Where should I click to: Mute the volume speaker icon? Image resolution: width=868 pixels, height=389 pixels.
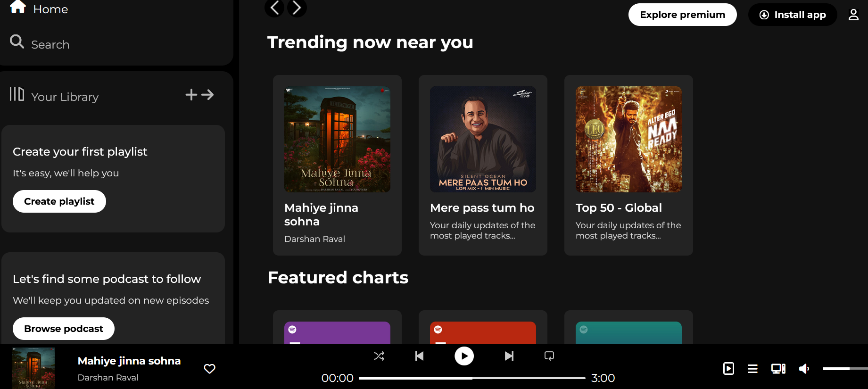click(804, 369)
